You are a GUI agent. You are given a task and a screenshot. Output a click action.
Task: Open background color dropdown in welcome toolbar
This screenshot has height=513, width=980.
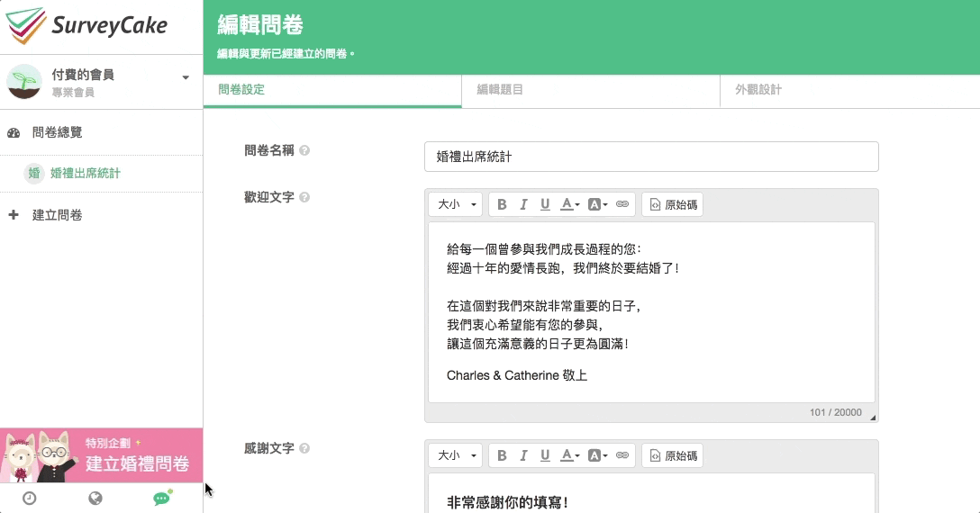pos(597,204)
